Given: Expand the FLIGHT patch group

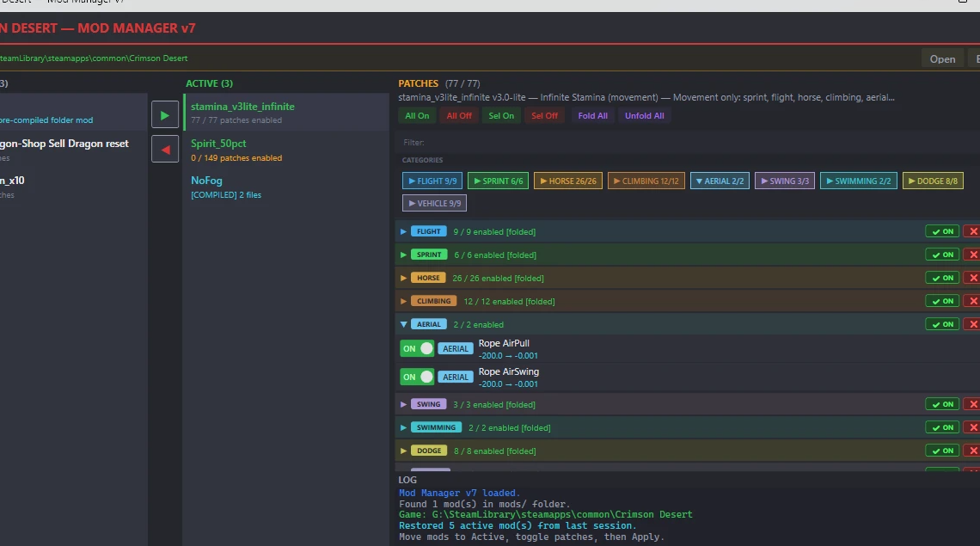Looking at the screenshot, I should click(x=403, y=231).
